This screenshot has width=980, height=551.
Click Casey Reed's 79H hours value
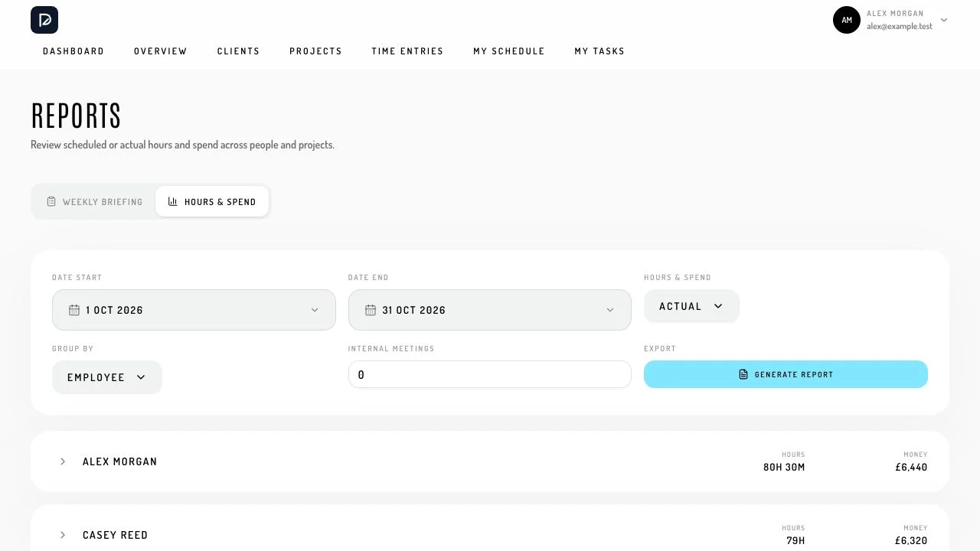click(x=795, y=541)
